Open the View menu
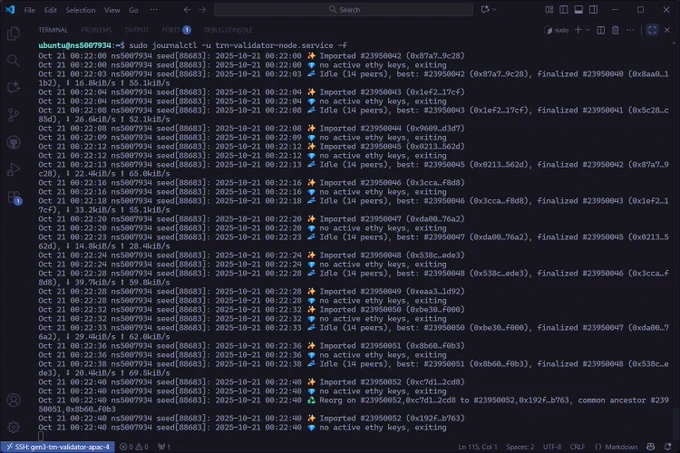680x453 pixels. coord(112,10)
